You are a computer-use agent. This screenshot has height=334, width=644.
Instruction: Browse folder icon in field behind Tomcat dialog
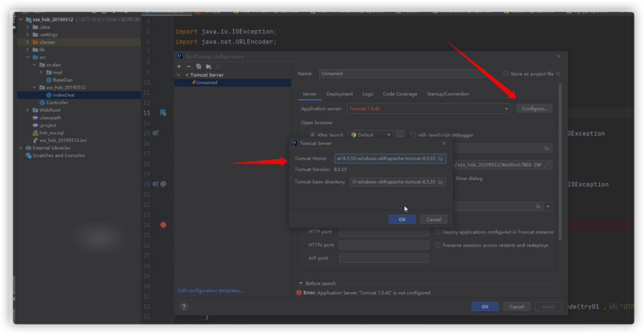[x=547, y=148]
